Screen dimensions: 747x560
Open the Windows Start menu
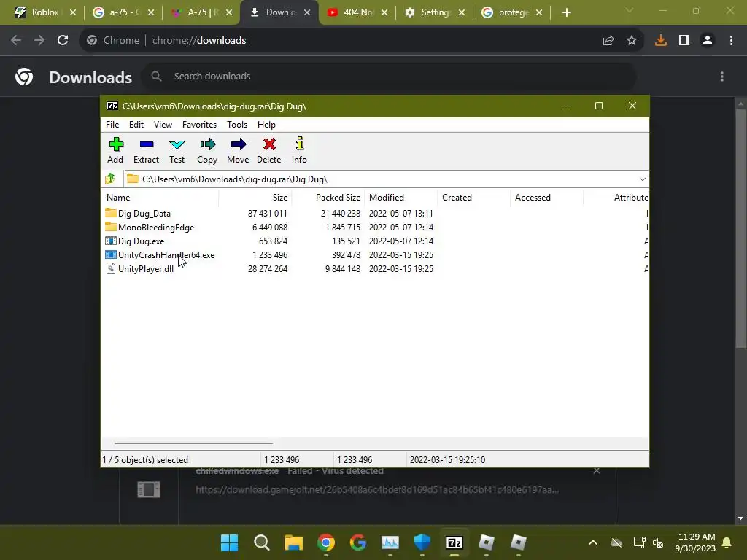click(x=229, y=542)
